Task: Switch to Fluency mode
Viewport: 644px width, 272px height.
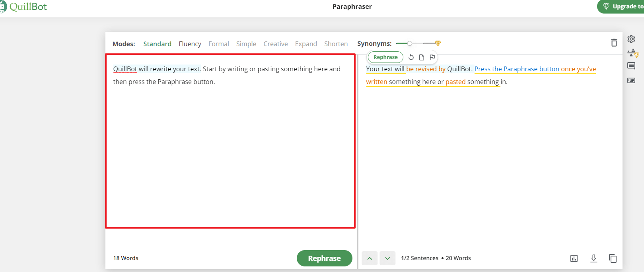Action: [190, 44]
